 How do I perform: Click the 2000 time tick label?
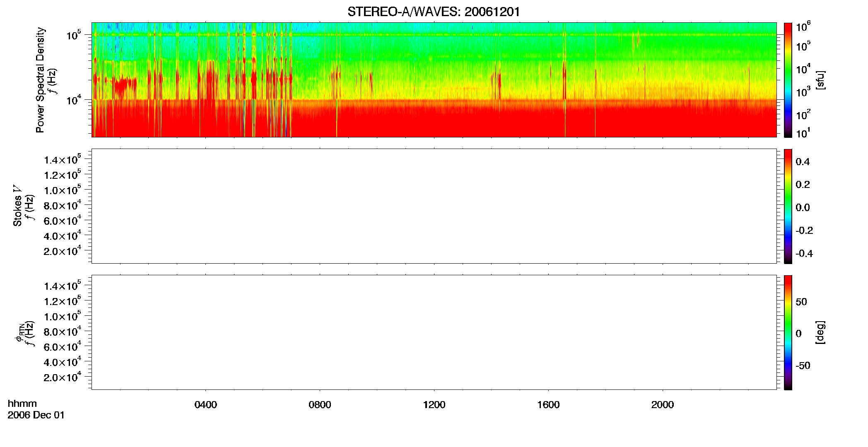point(663,405)
